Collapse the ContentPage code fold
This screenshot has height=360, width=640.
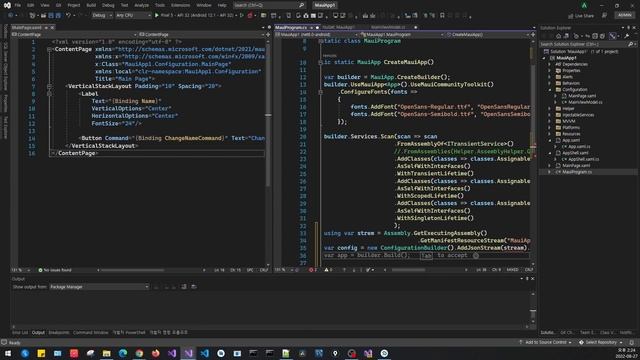tap(49, 49)
